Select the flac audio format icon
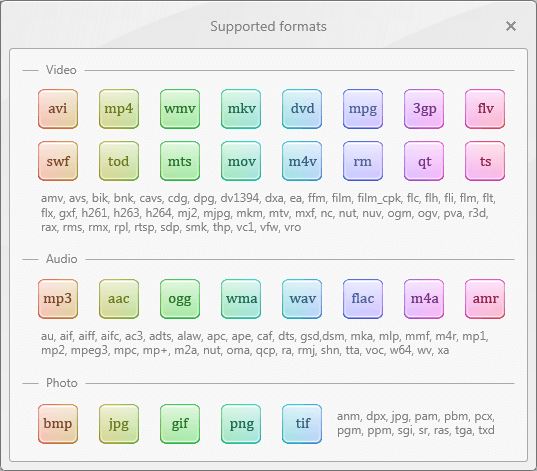This screenshot has width=537, height=471. (x=363, y=299)
